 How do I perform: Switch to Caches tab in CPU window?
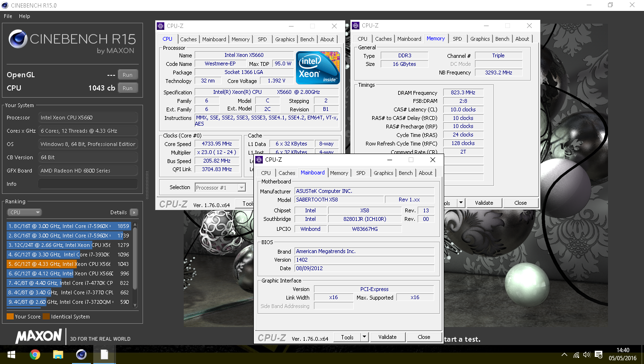tap(188, 39)
